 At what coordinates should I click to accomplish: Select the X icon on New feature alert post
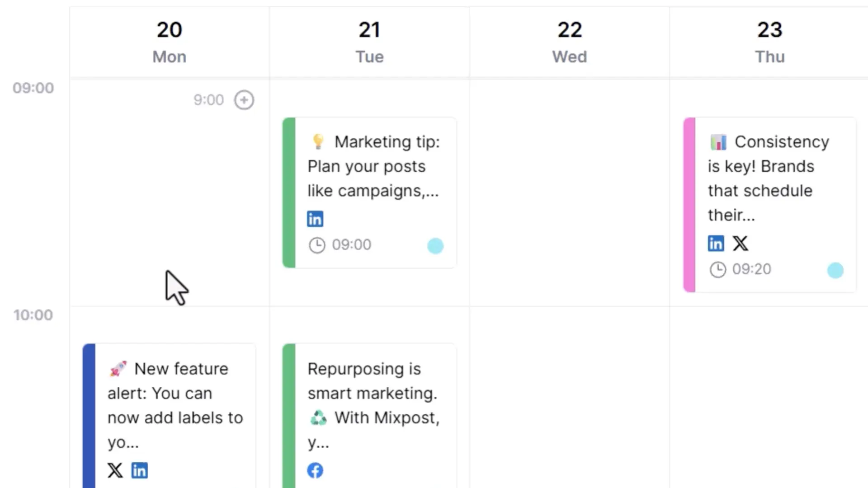(115, 470)
